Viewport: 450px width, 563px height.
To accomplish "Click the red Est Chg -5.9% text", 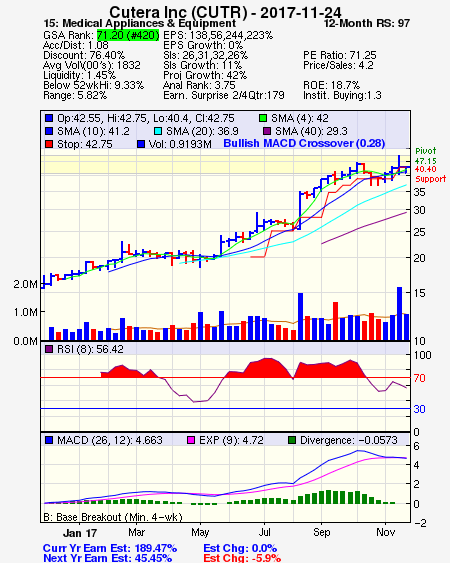I will (242, 558).
